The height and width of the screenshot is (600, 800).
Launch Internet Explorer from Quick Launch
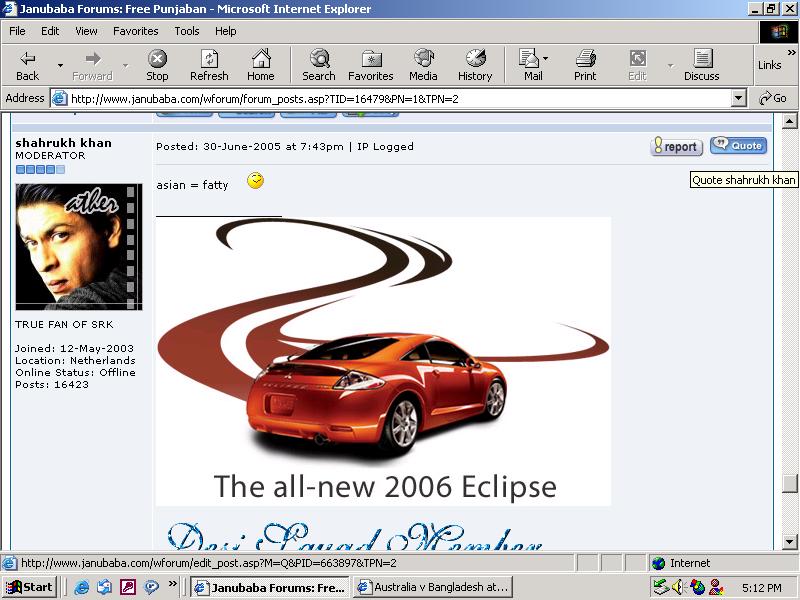point(82,587)
